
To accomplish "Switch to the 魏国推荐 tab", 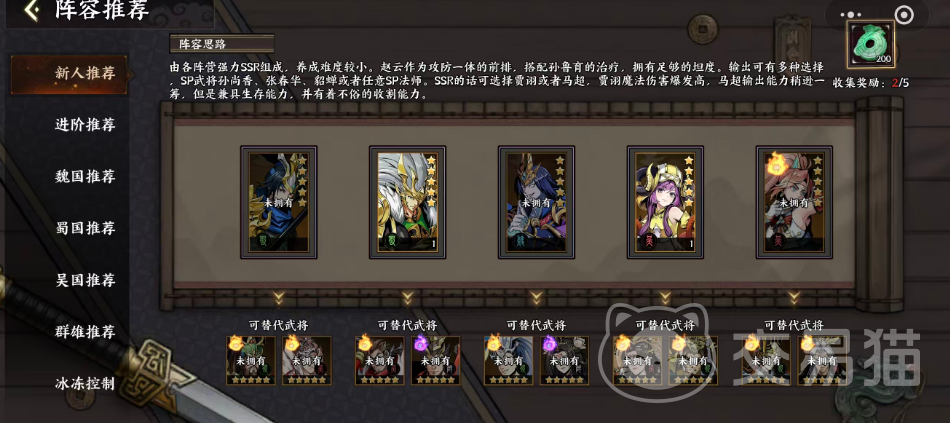I will (x=85, y=177).
